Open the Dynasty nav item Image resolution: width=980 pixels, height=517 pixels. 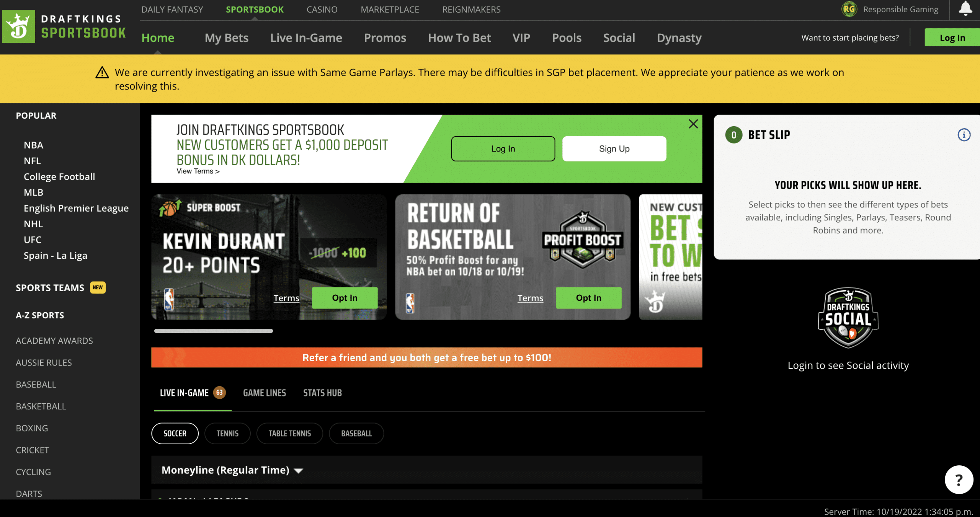point(679,38)
